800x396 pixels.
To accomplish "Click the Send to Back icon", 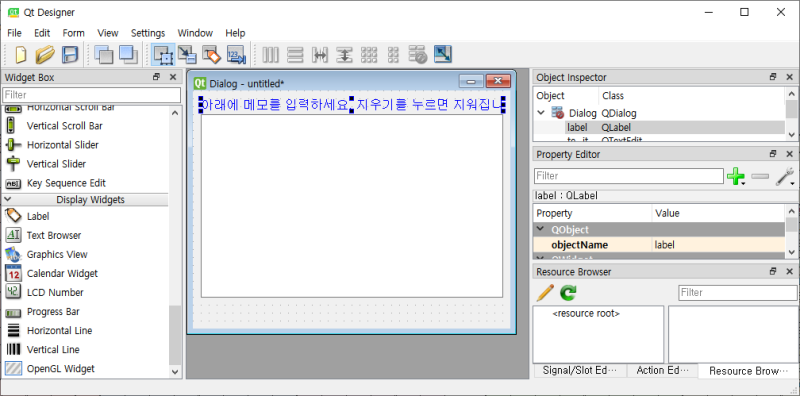I will pyautogui.click(x=104, y=55).
